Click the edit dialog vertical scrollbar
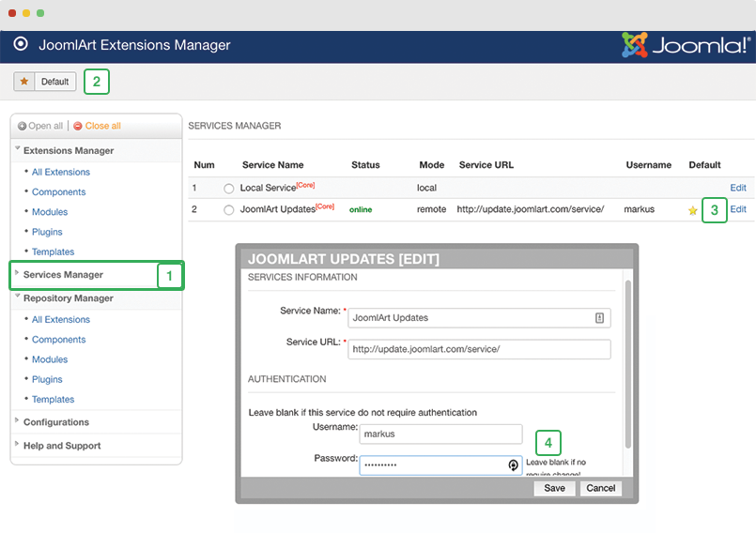The height and width of the screenshot is (533, 756). 627,364
